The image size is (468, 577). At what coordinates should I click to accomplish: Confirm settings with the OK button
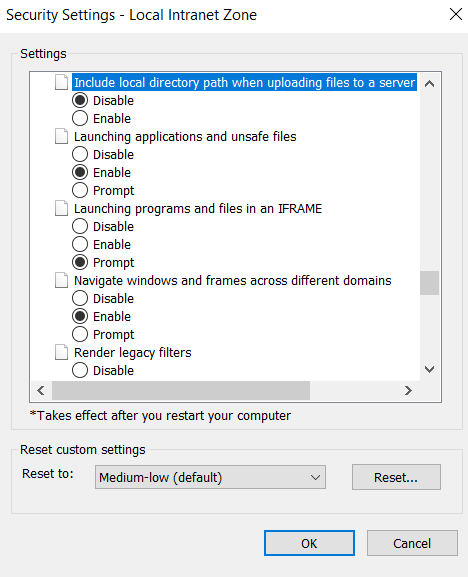309,543
